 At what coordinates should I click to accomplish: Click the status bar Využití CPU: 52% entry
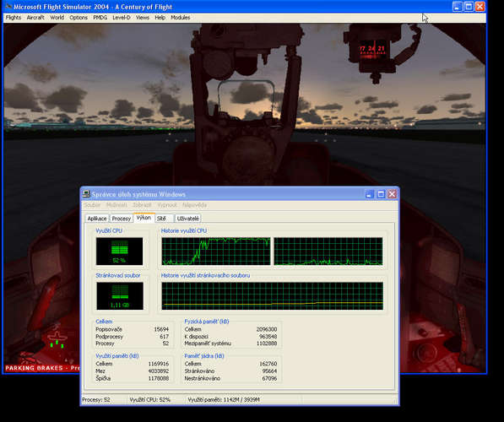(x=149, y=400)
